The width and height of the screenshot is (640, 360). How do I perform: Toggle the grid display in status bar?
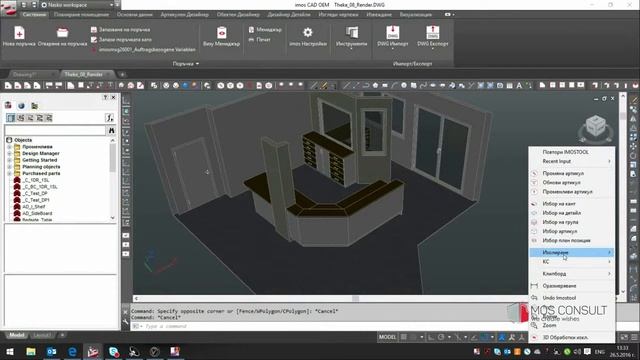coord(404,337)
